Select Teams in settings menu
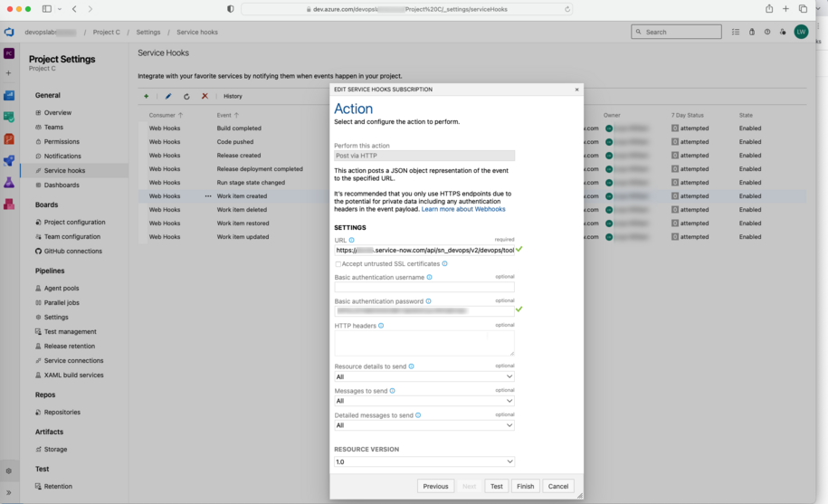 (53, 128)
